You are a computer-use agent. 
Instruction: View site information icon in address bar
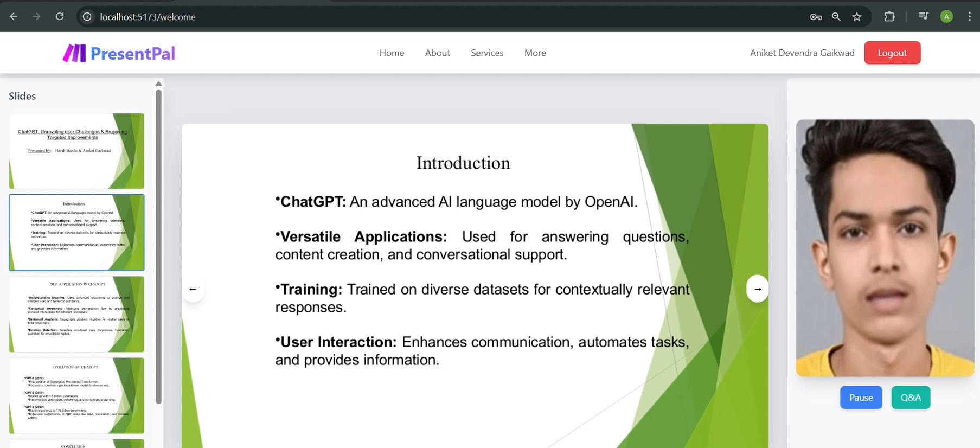coord(87,17)
